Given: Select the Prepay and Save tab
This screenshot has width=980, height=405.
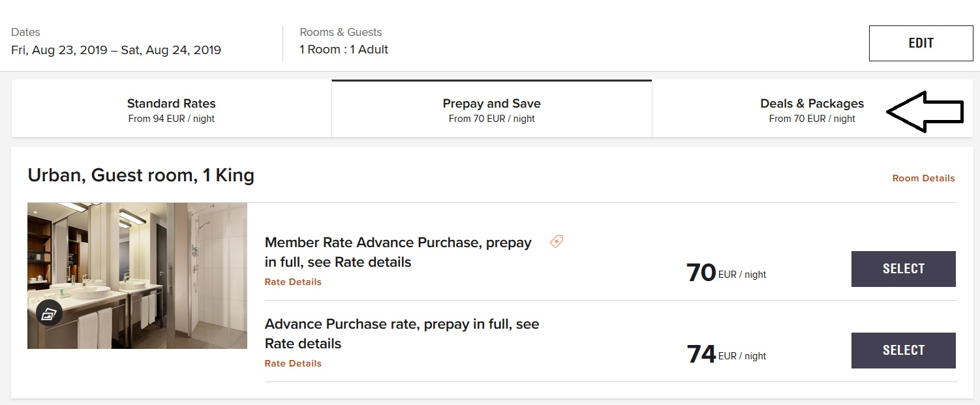Looking at the screenshot, I should tap(491, 110).
